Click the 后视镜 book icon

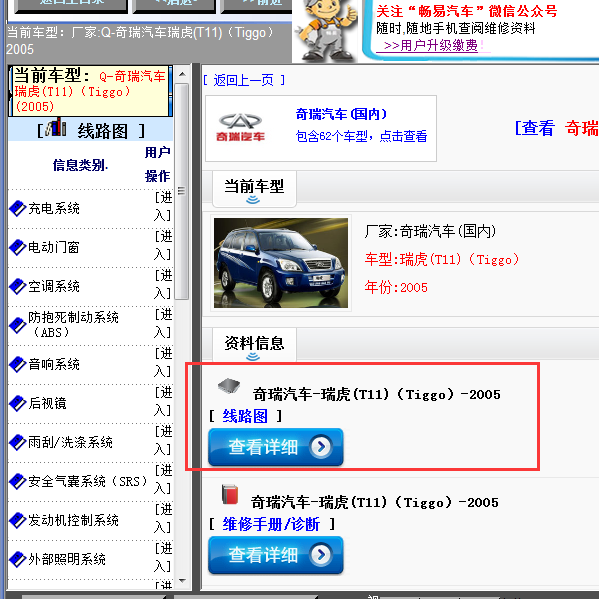[x=17, y=404]
